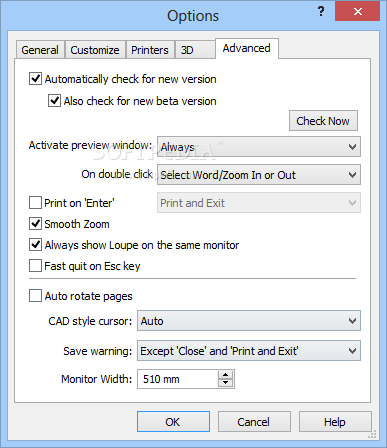
Task: Enable Print on 'Enter' checkbox
Action: [x=35, y=203]
